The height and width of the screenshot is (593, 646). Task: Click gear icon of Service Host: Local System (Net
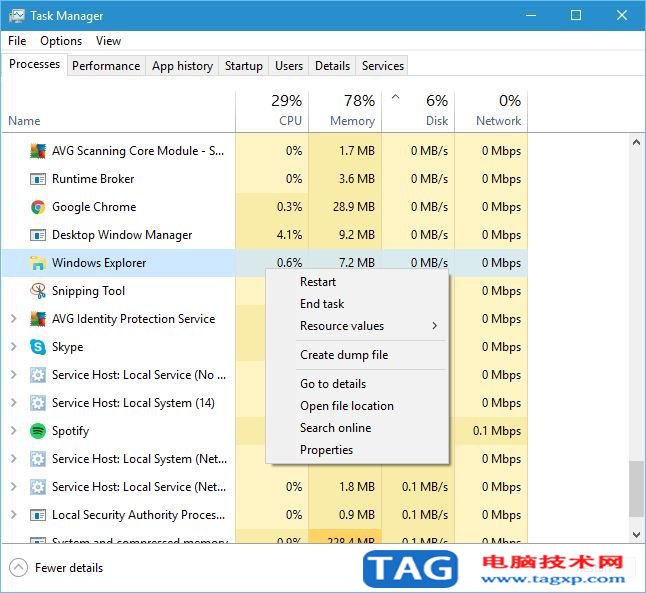pyautogui.click(x=38, y=459)
